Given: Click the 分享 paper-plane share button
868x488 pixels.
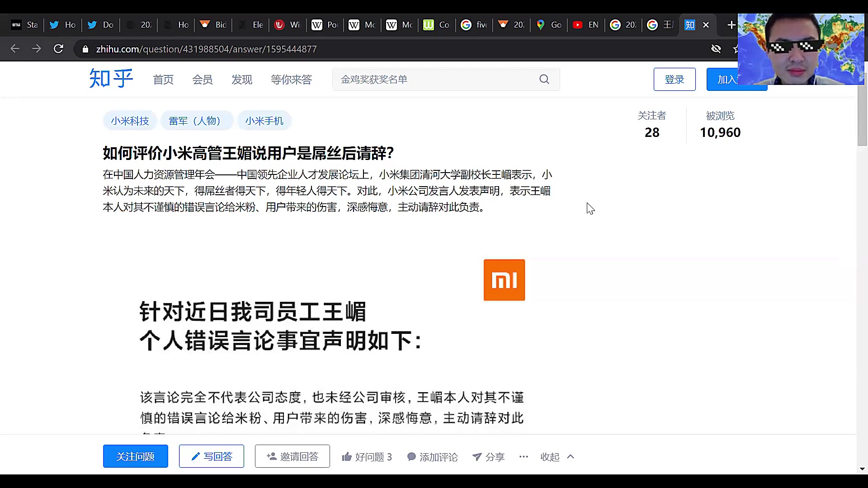Looking at the screenshot, I should click(x=488, y=457).
